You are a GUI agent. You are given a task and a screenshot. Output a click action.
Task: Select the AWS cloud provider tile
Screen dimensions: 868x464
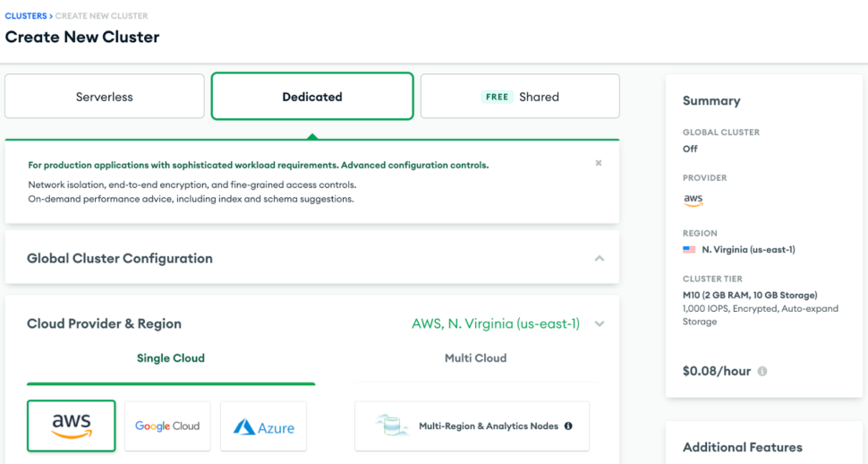[x=72, y=425]
